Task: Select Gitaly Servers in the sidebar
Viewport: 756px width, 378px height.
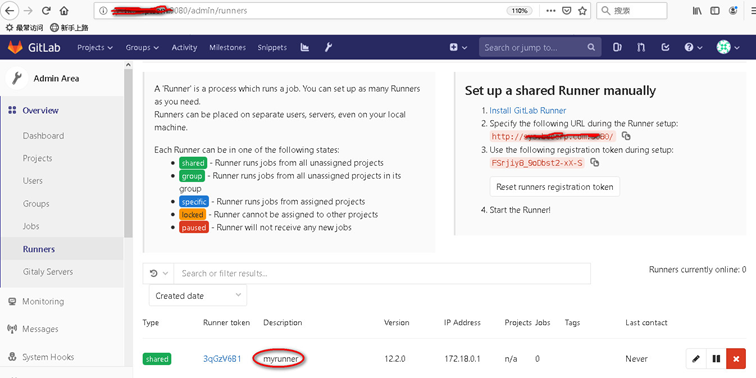Action: [48, 271]
